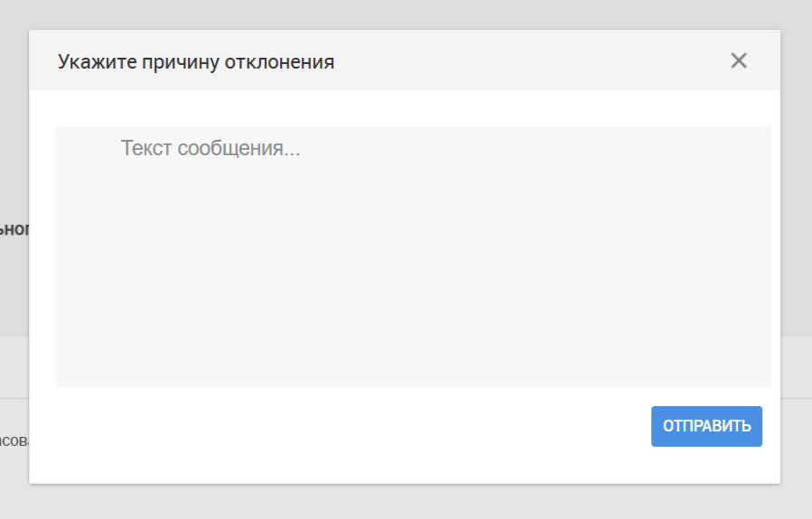Click the dimmed backdrop above the dialog

click(406, 14)
